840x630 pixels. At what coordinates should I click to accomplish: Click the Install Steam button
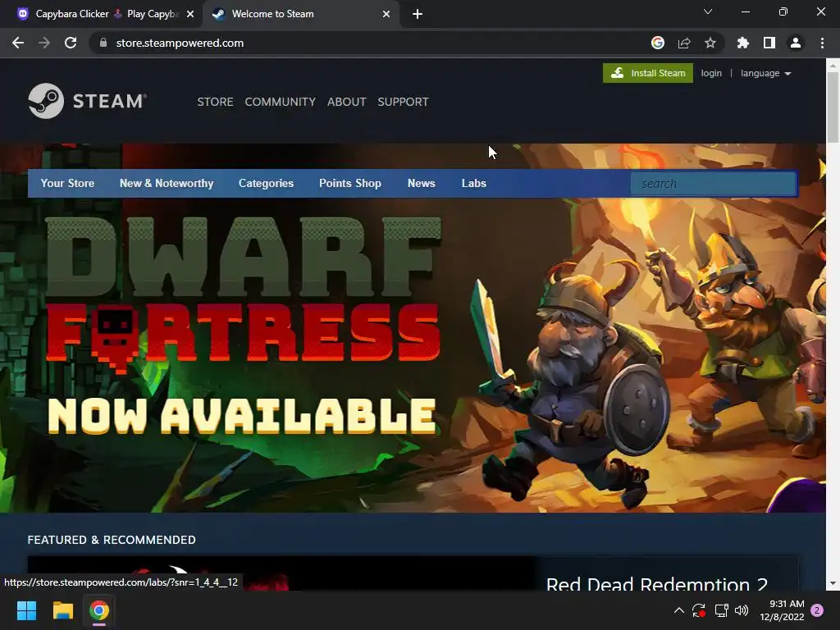click(x=648, y=73)
